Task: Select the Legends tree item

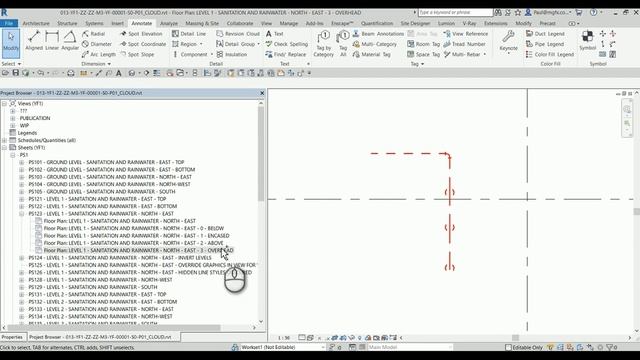Action: tap(27, 133)
